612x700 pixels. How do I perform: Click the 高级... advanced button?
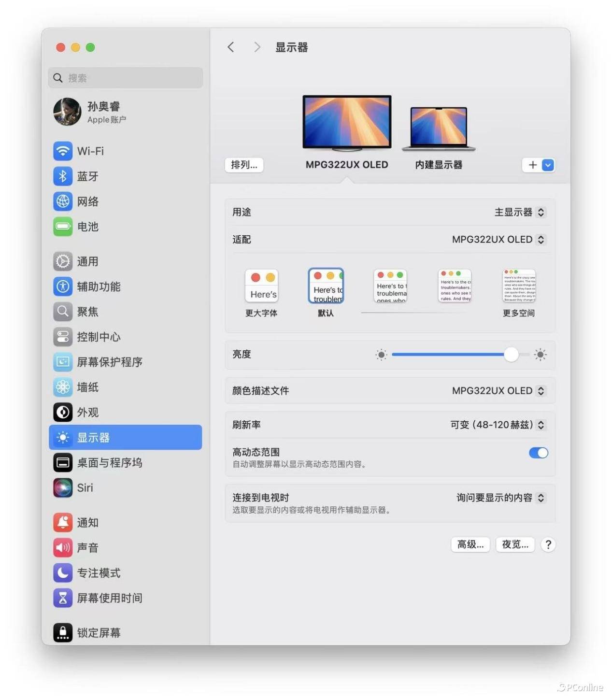[470, 545]
